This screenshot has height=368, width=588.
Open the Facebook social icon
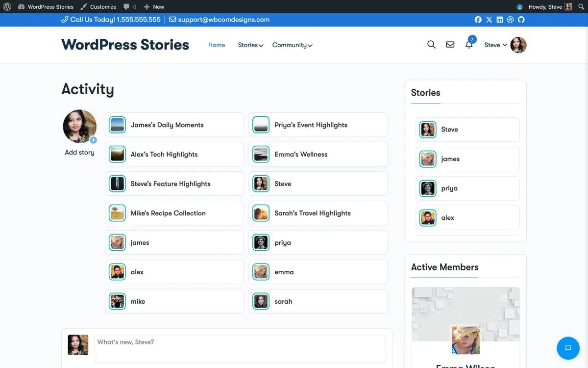coord(478,20)
